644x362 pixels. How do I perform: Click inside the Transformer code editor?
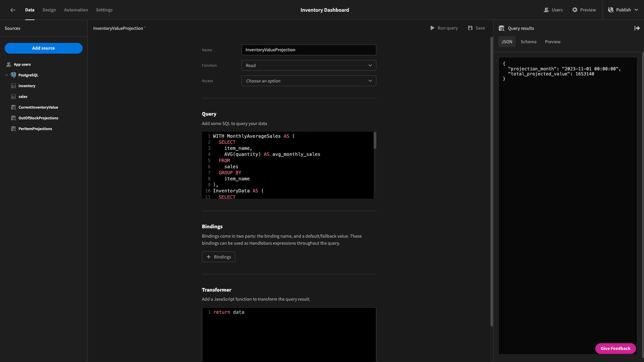(289, 335)
